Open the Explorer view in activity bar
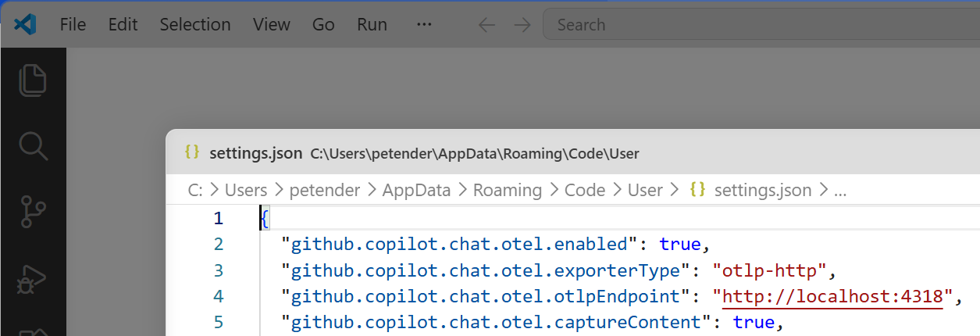Screen dimensions: 980x336 point(33,80)
